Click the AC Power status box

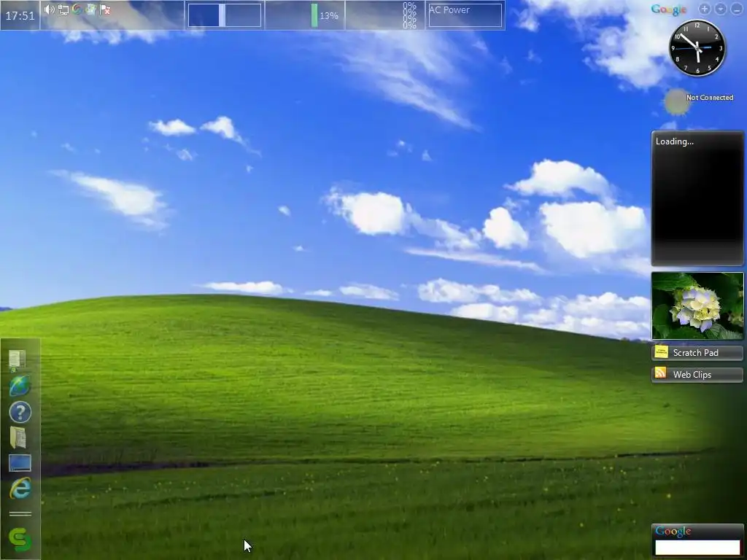point(465,15)
